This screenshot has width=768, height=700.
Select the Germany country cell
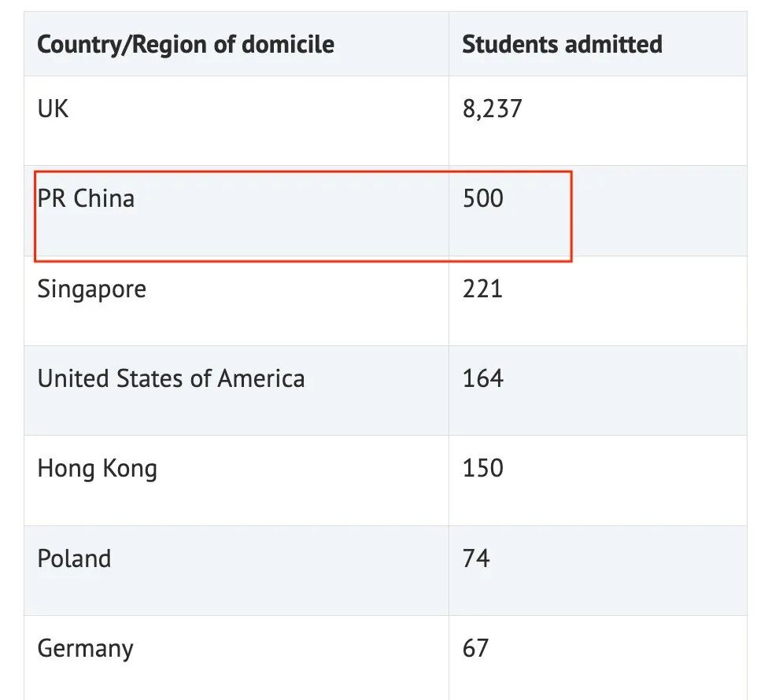pos(85,649)
